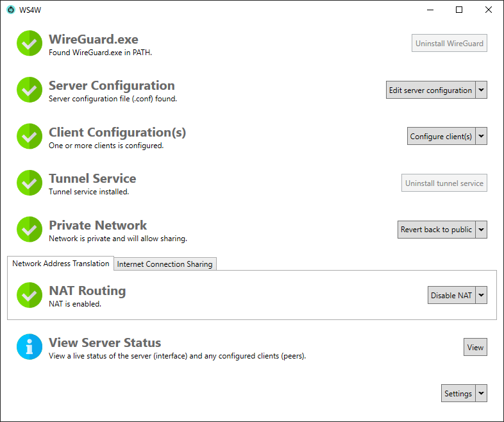Click the WireGuard.exe green checkmark icon
The width and height of the screenshot is (504, 422).
29,44
